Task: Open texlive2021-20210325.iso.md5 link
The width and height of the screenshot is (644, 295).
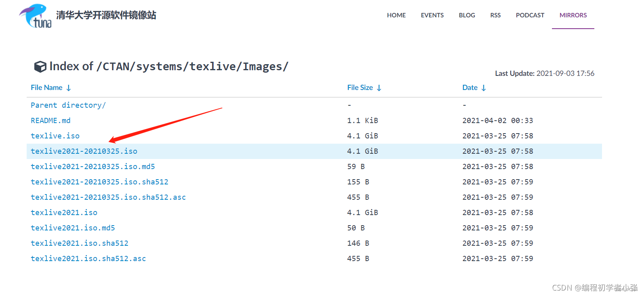Action: pos(93,167)
